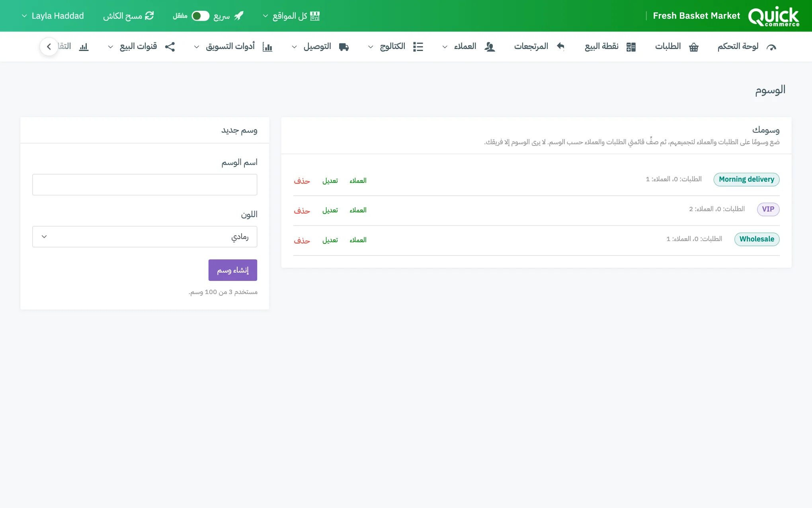Click the إنشاء وسم create tag button
This screenshot has height=508, width=812.
point(233,270)
